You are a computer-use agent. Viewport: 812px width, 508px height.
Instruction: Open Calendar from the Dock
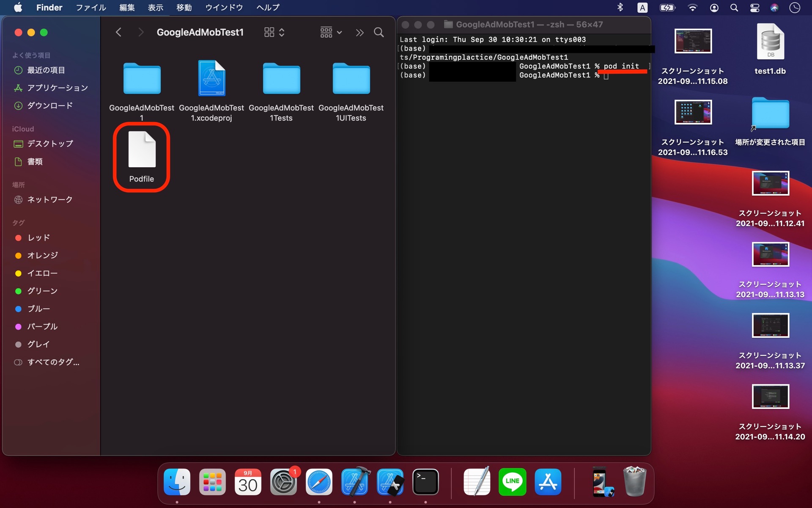(248, 482)
